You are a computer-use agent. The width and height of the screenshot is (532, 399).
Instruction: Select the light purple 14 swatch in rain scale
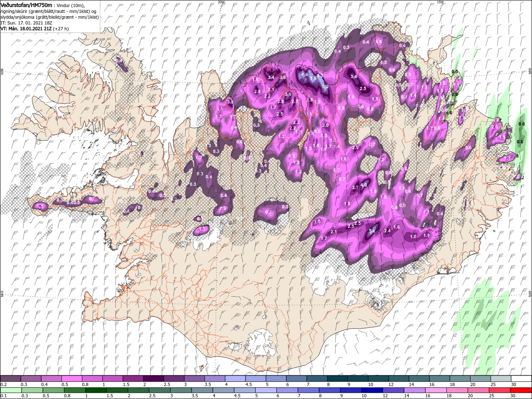pyautogui.click(x=414, y=390)
